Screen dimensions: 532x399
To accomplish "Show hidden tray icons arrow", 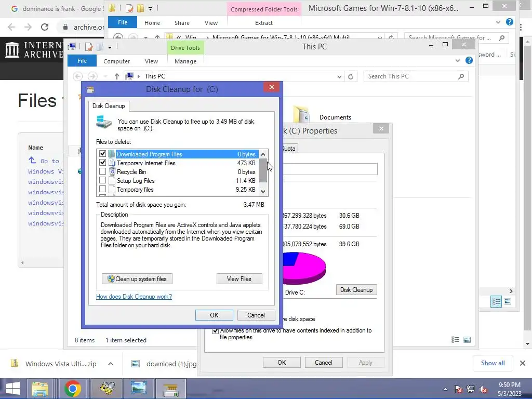I will click(445, 389).
